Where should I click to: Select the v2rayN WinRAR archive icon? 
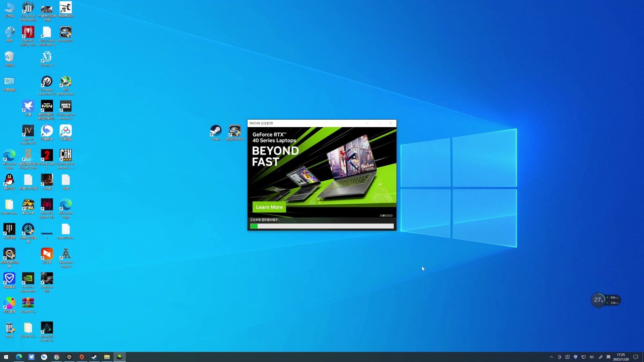(x=28, y=305)
